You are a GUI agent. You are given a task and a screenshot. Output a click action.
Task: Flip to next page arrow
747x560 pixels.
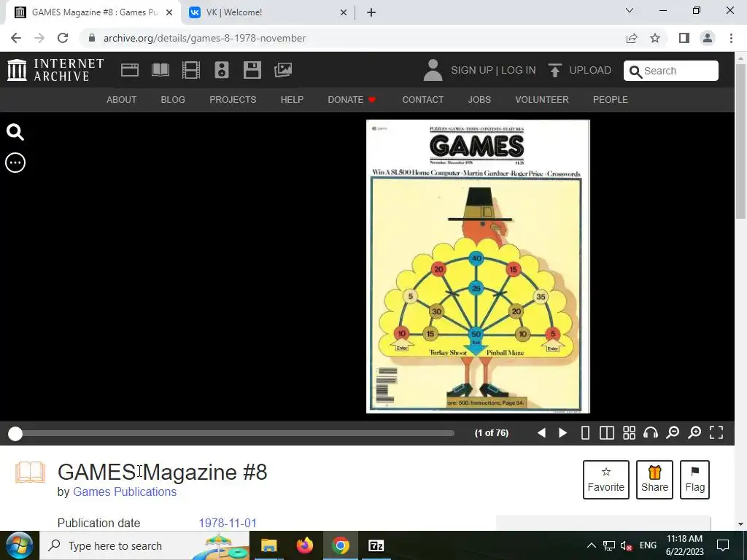562,433
